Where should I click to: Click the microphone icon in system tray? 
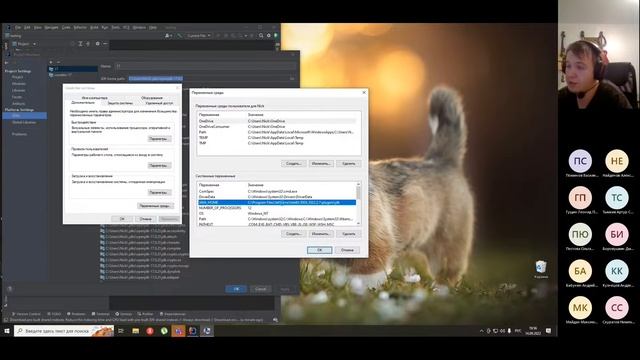click(x=509, y=331)
